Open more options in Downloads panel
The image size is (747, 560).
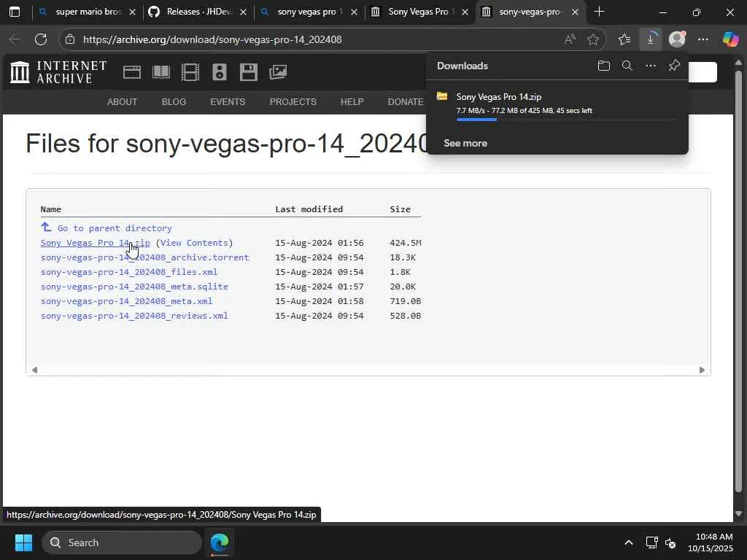650,66
